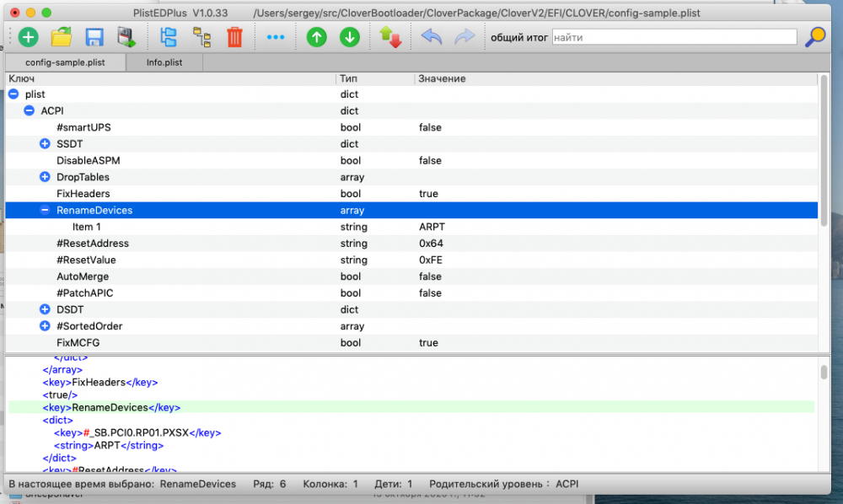Switch to the config-sample.plist tab
The image size is (843, 504).
(65, 62)
